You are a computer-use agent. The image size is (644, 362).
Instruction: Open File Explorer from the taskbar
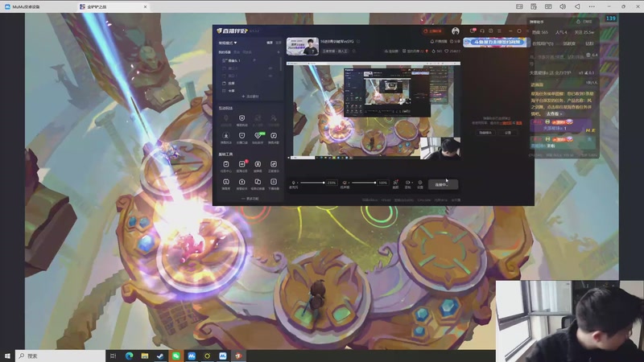tap(145, 356)
